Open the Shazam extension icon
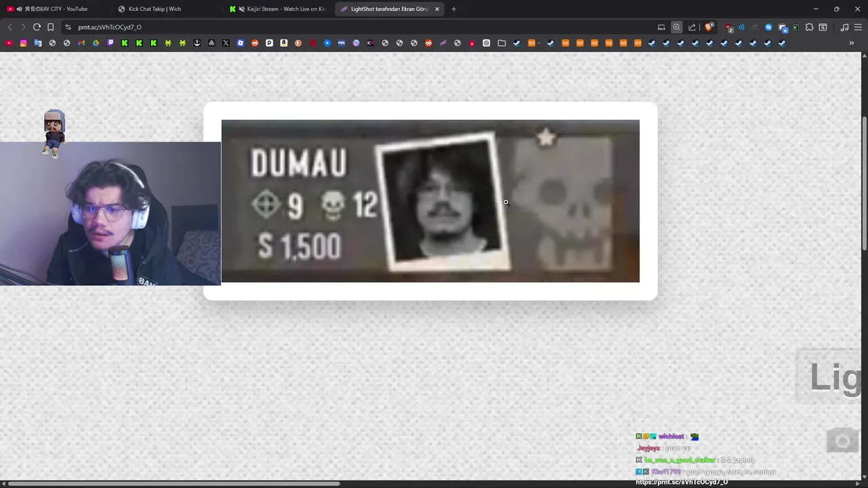Viewport: 868px width, 488px height. (768, 27)
